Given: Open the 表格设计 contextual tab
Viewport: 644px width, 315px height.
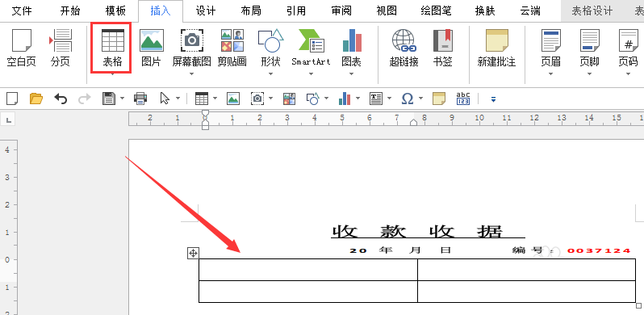Looking at the screenshot, I should point(592,10).
